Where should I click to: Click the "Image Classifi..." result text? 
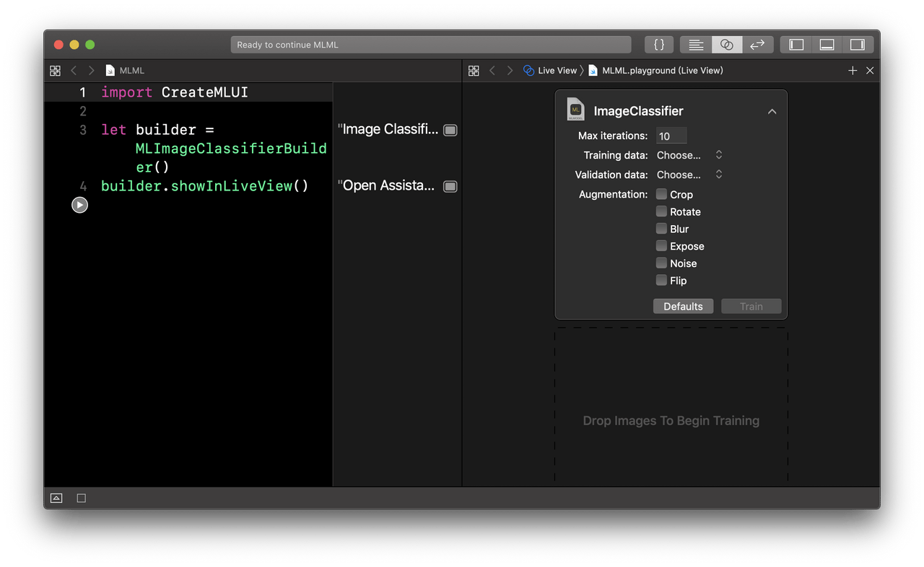pyautogui.click(x=388, y=130)
